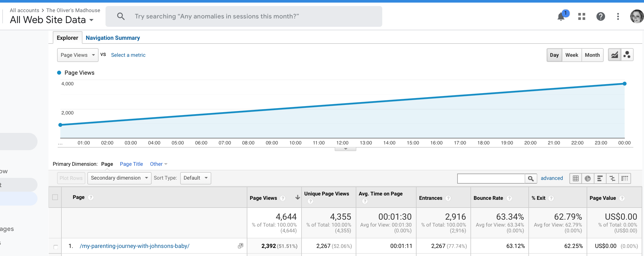644x256 pixels.
Task: Switch to line chart view
Action: coord(614,55)
